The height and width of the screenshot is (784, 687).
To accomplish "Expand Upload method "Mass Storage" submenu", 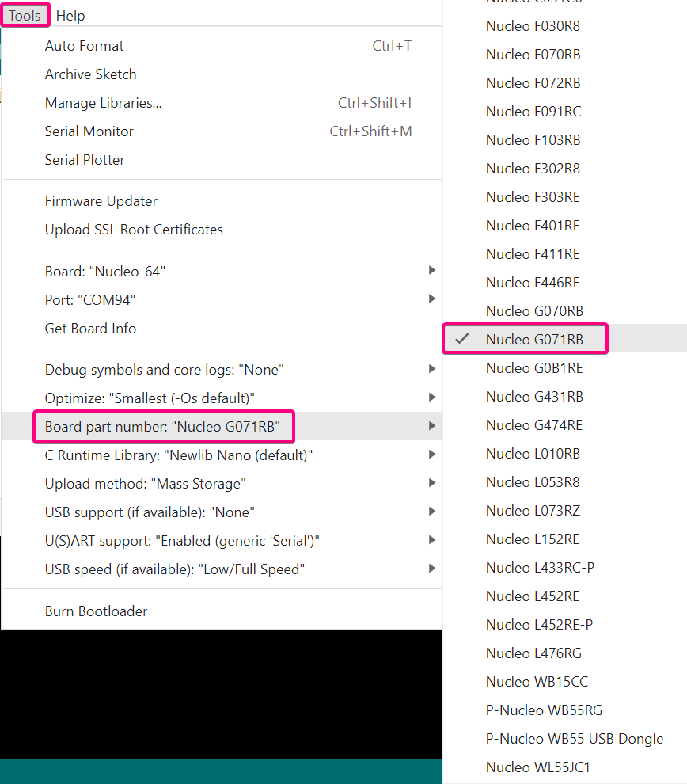I will (222, 484).
